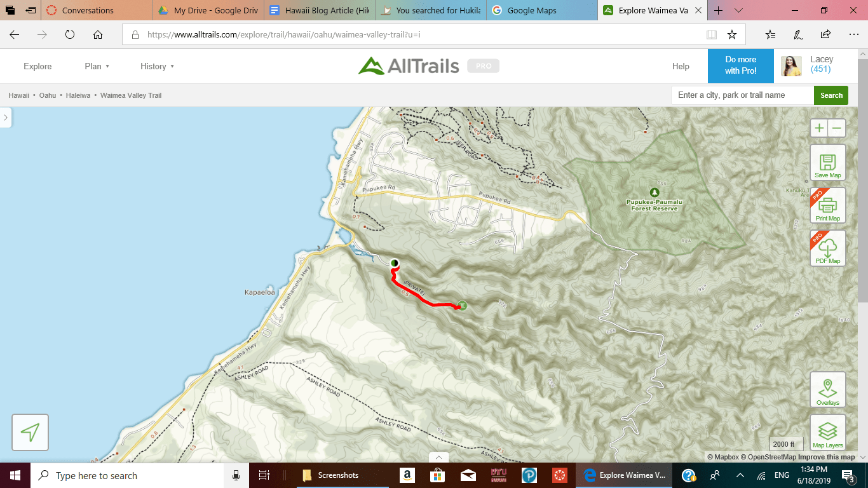The width and height of the screenshot is (868, 488).
Task: Click the city, park or trail search field
Action: click(742, 95)
